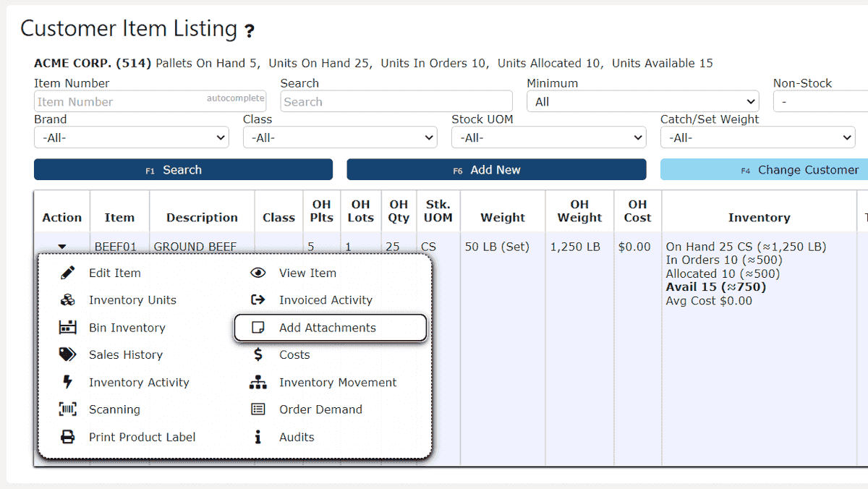Click the pallet icon beside Bin Inventory
The image size is (868, 489).
(x=67, y=328)
